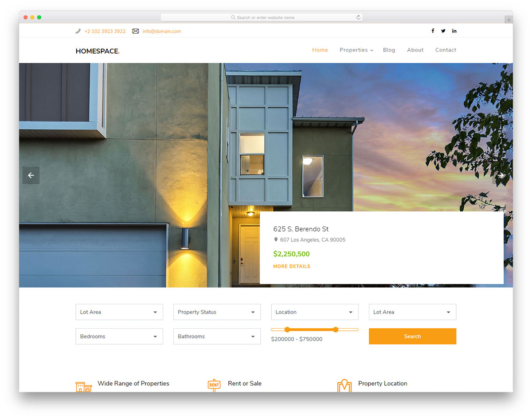The image size is (532, 419).
Task: Click the Rent or Sale sign icon
Action: click(214, 384)
